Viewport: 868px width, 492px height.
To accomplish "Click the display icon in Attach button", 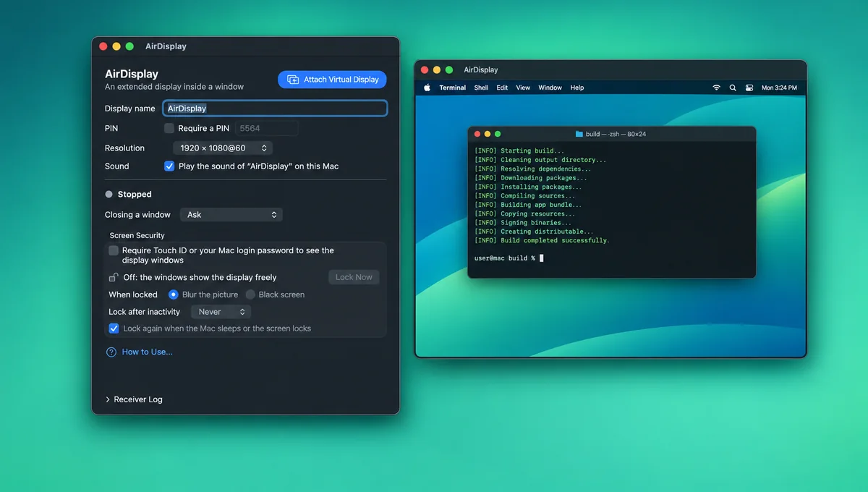I will pos(293,80).
